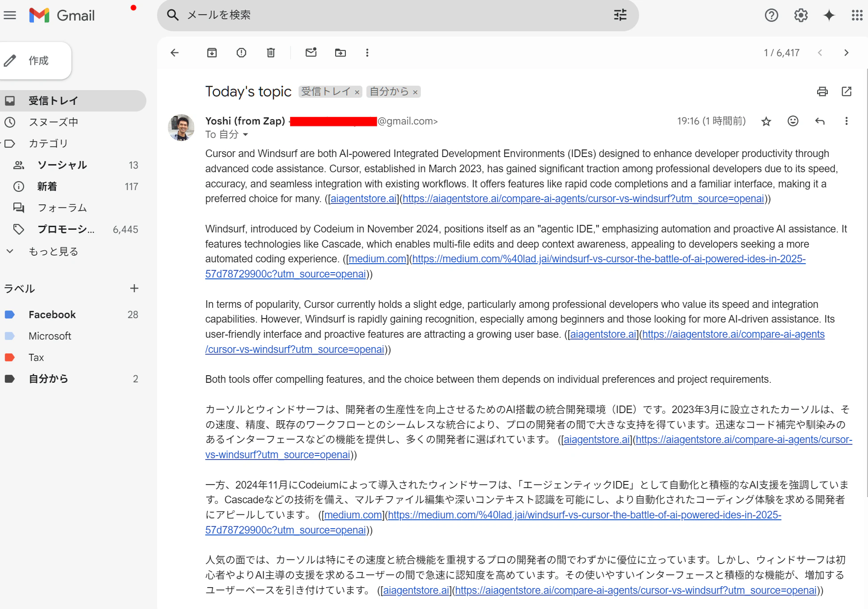Open the main menu hamburger icon

click(x=10, y=15)
